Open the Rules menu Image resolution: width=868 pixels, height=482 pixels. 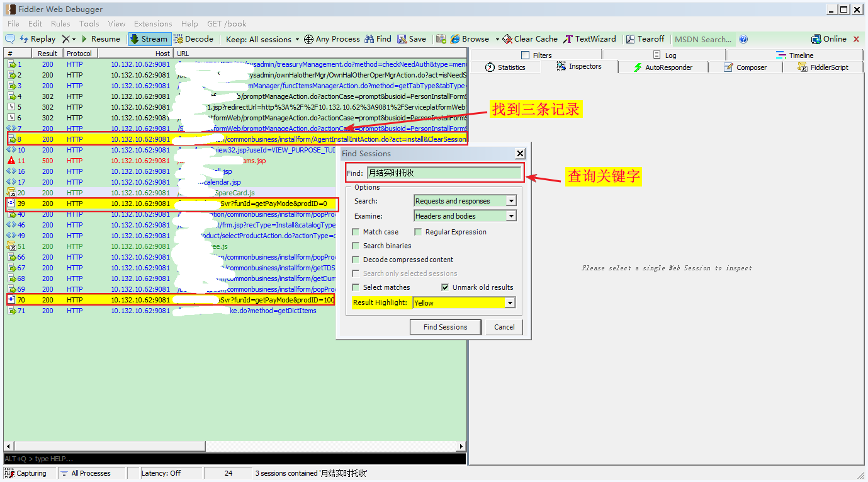click(60, 24)
